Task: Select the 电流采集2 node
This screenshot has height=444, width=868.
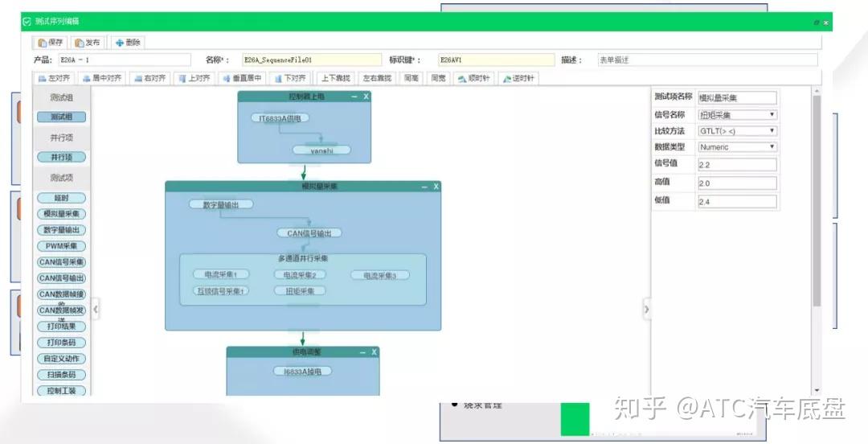Action: [x=300, y=275]
